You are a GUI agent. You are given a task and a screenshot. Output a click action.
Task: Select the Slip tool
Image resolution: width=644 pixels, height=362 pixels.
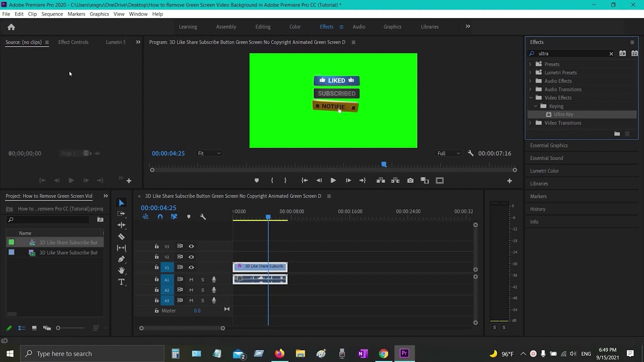click(121, 248)
